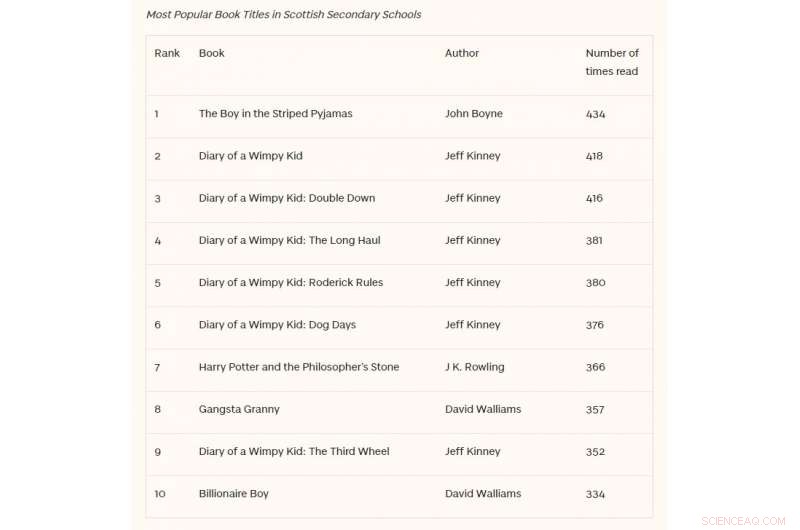Click the SCIENCEAQ.COM watermark
This screenshot has width=800, height=530.
point(743,521)
